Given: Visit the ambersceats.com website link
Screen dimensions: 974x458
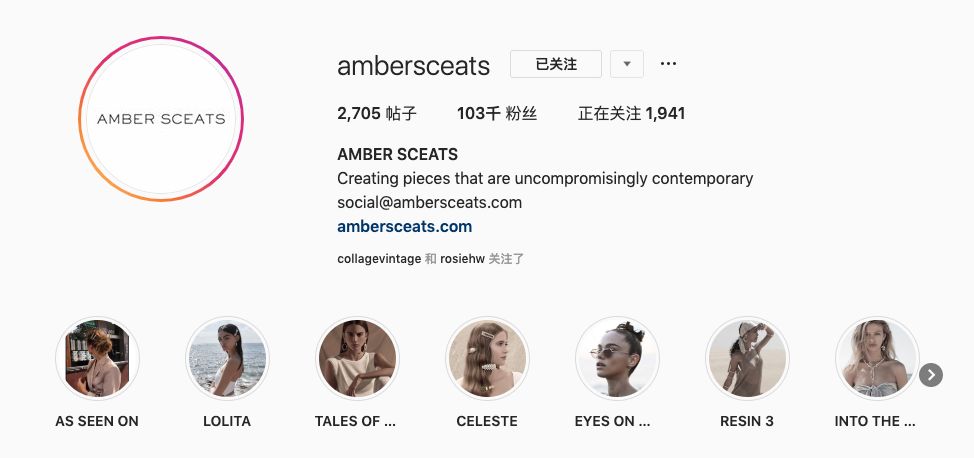Looking at the screenshot, I should pyautogui.click(x=404, y=226).
